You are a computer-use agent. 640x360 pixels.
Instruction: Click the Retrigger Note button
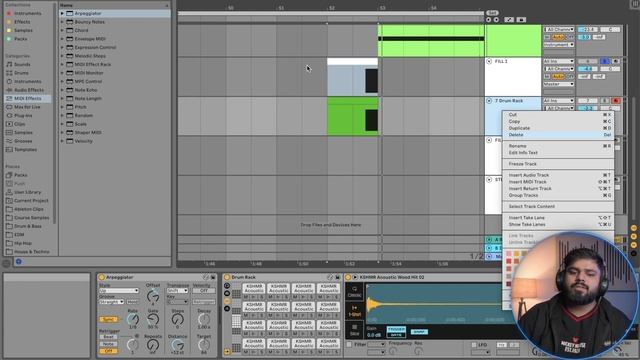108,344
